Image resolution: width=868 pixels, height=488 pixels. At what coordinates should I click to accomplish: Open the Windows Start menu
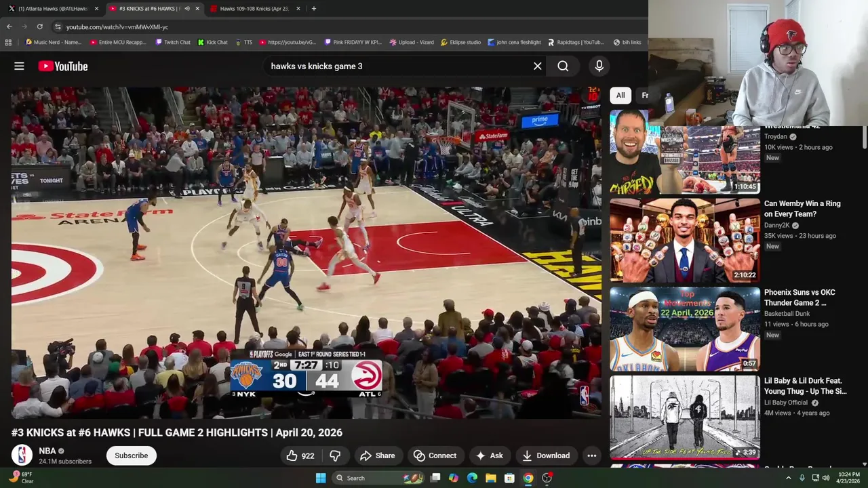(321, 478)
